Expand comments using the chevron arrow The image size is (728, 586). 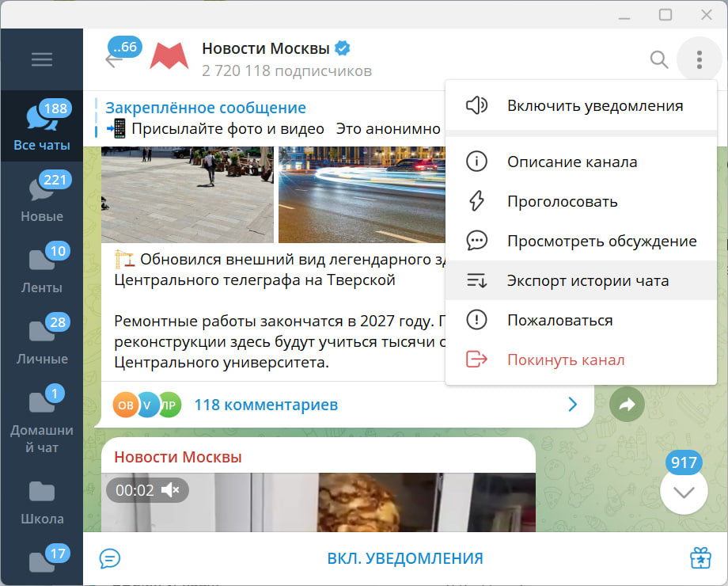pos(571,404)
